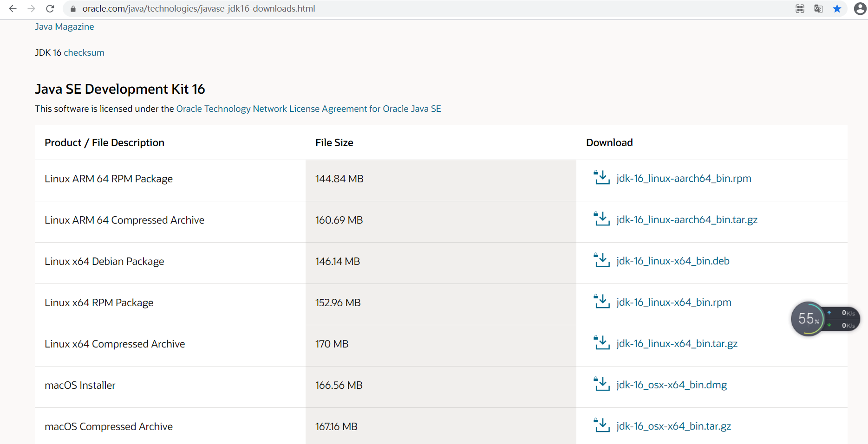Click download icon for jdk-16_osx-x64_bin.tar.gz
Viewport: 868px width, 444px height.
tap(602, 425)
